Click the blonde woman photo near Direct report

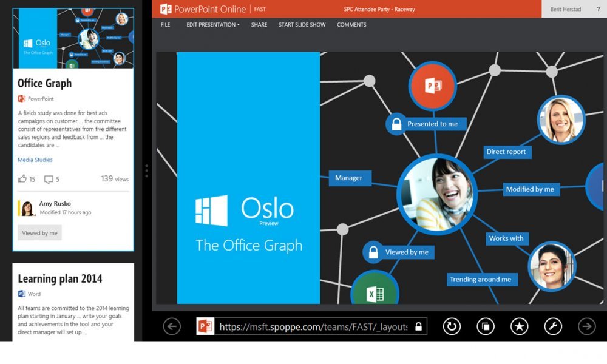pyautogui.click(x=561, y=120)
